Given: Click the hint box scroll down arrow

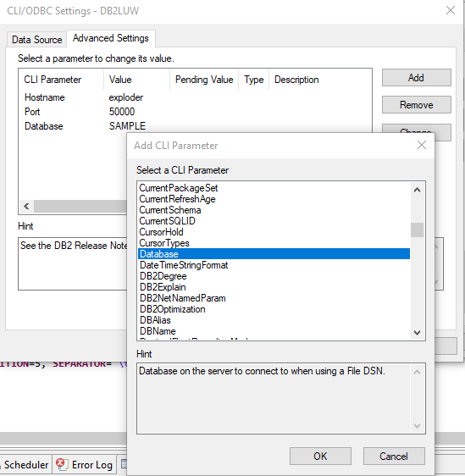Looking at the screenshot, I should tap(417, 426).
